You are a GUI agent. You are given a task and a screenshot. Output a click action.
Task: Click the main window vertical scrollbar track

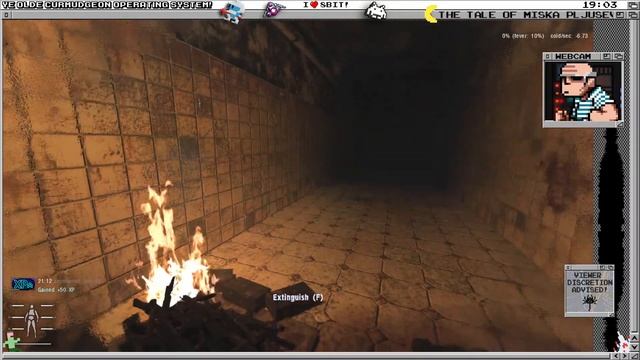(x=635, y=176)
